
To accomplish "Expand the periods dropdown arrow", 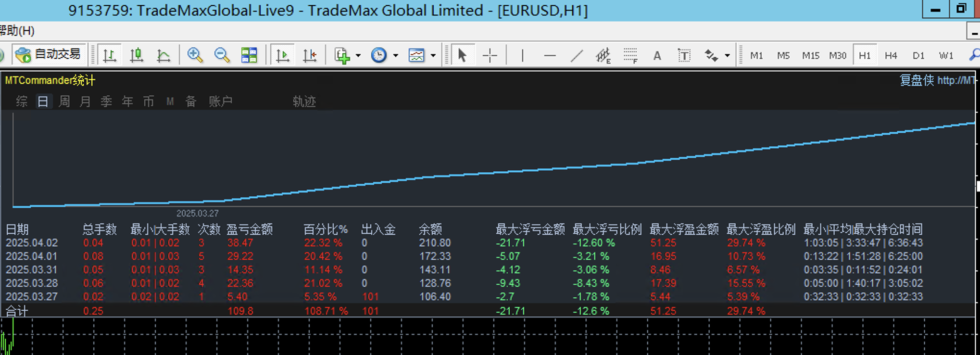I will point(396,56).
